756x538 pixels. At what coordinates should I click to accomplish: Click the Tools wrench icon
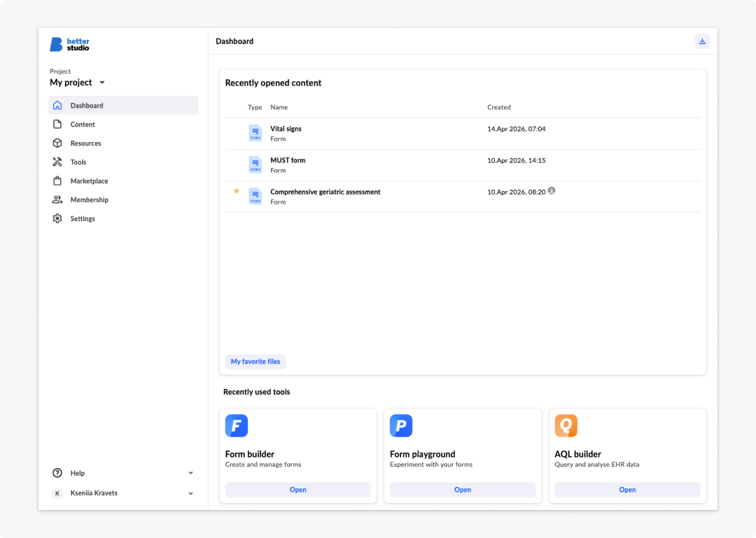pos(57,162)
